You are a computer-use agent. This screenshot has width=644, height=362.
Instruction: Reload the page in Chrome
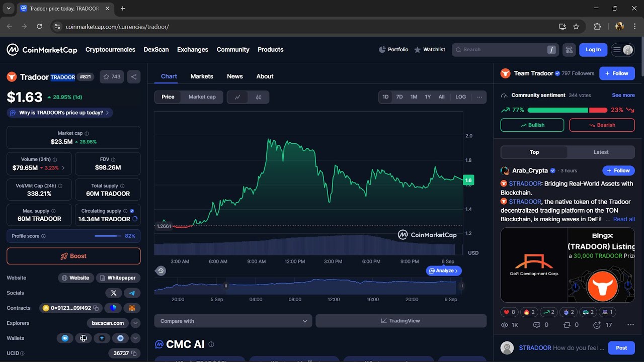pos(39,27)
